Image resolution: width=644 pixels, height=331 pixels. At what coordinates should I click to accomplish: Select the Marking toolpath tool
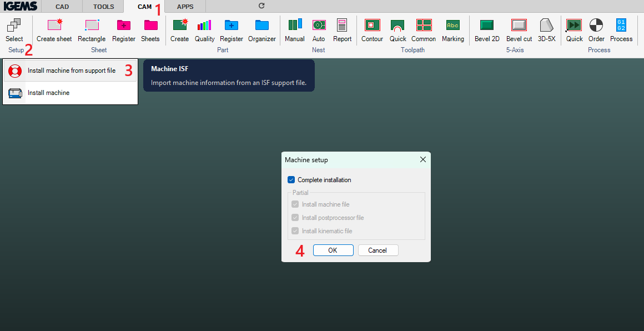pos(452,26)
